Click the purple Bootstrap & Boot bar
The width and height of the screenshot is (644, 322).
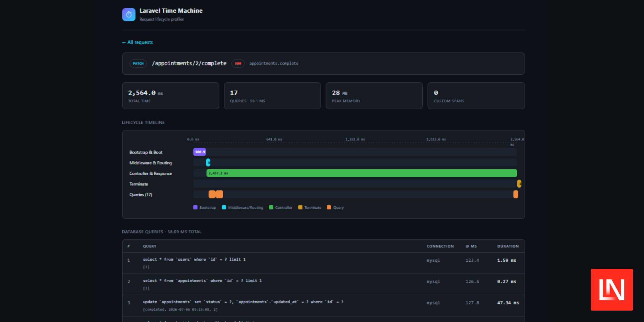(200, 152)
